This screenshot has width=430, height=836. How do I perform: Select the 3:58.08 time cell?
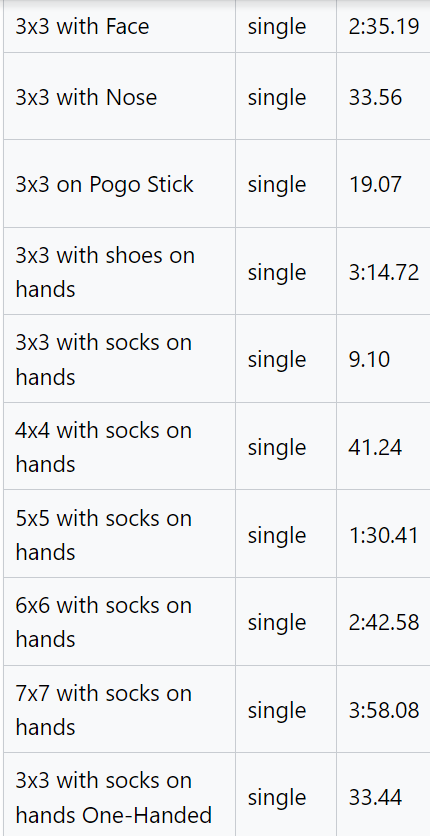pyautogui.click(x=384, y=710)
